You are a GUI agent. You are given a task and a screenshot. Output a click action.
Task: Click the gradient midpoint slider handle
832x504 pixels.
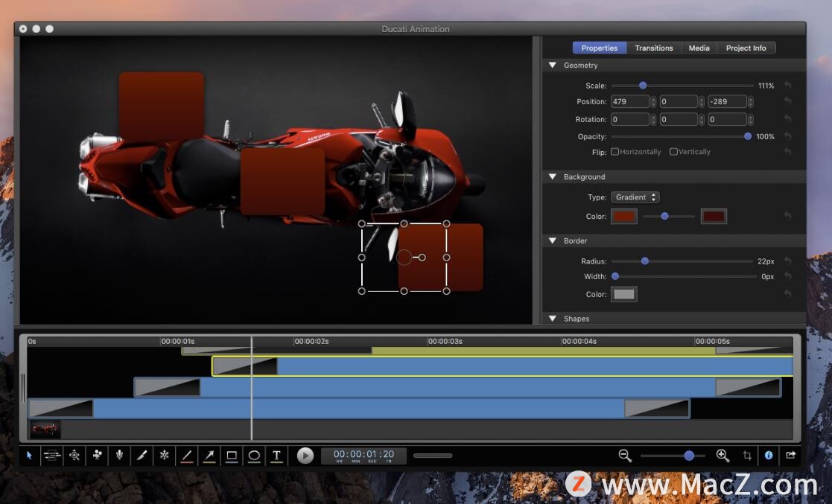(x=664, y=216)
